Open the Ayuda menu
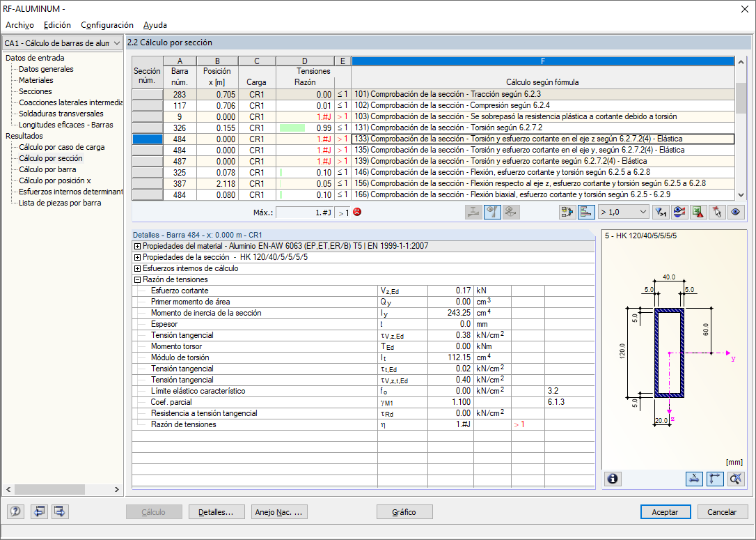The width and height of the screenshot is (756, 540). (155, 25)
